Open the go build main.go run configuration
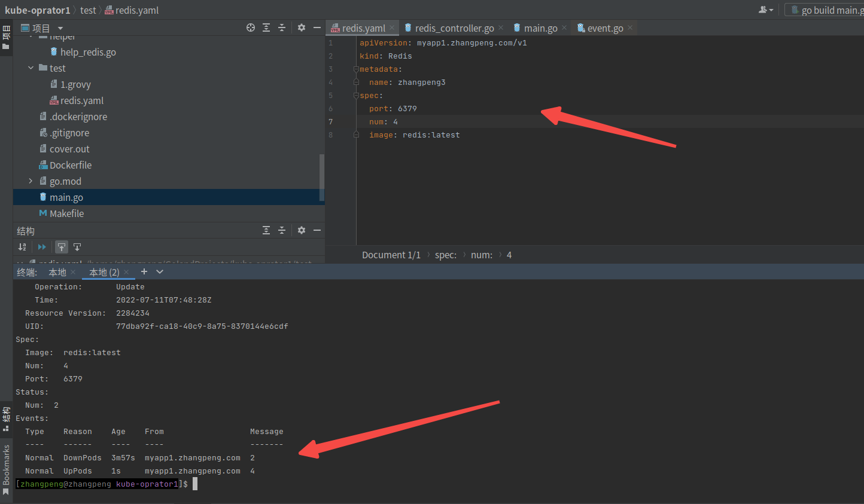 [x=827, y=10]
